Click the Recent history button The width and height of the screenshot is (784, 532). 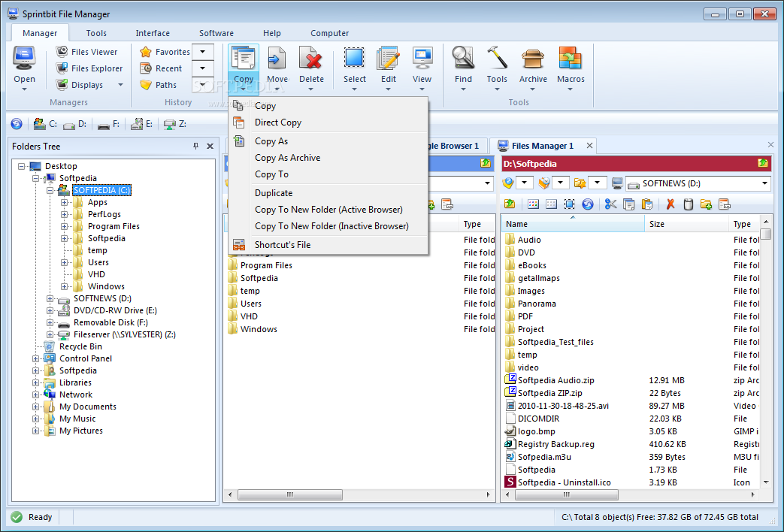point(161,68)
